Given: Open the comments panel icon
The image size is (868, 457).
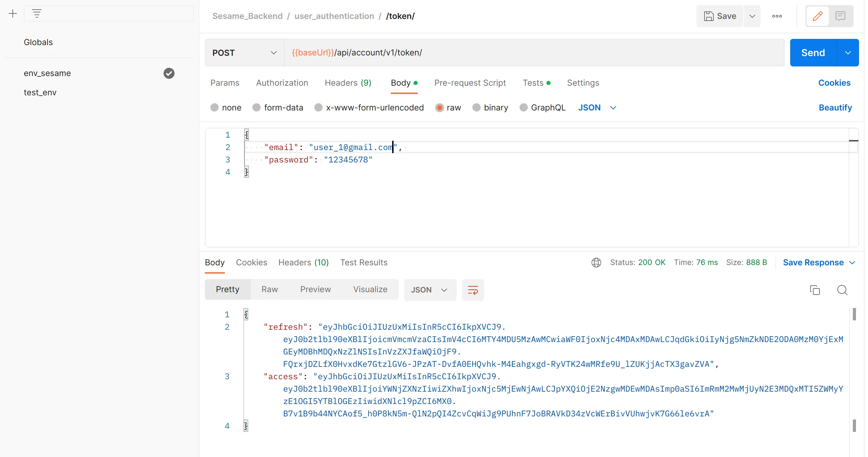Looking at the screenshot, I should click(840, 16).
